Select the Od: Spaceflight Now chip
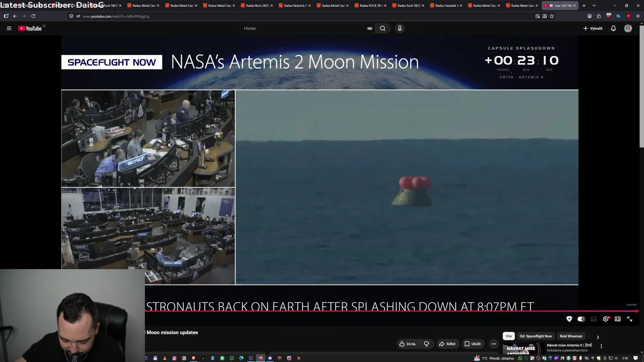 536,336
